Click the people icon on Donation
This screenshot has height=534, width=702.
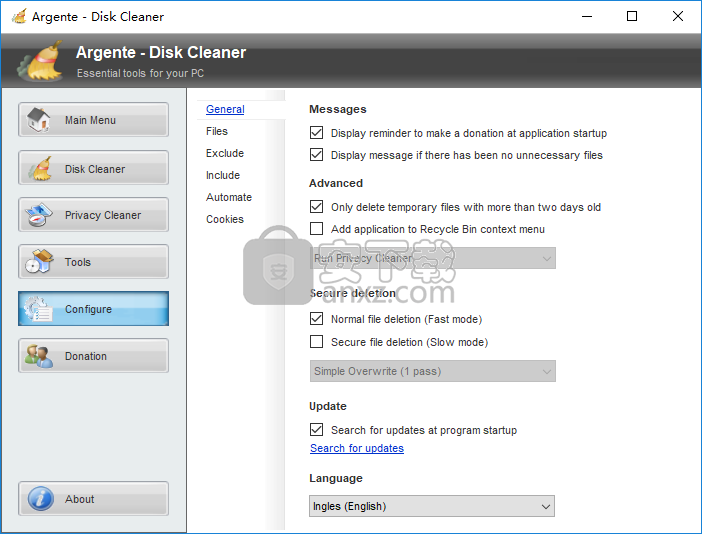click(39, 356)
